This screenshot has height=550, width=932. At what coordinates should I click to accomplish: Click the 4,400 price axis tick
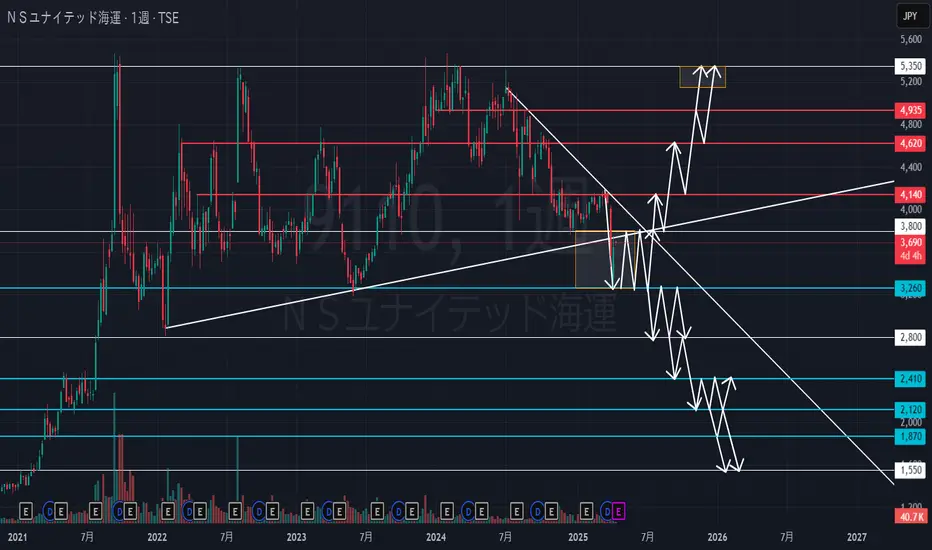(911, 167)
